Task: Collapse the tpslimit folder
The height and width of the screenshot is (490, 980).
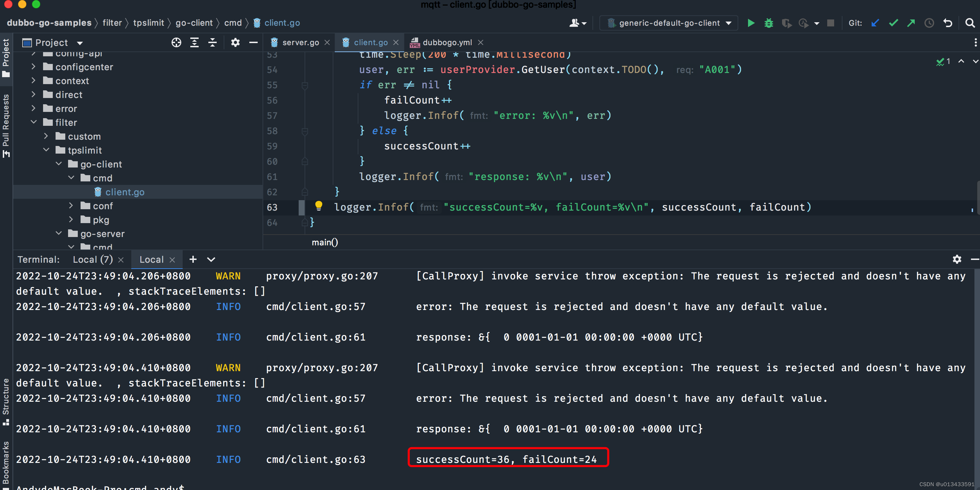Action: coord(46,150)
